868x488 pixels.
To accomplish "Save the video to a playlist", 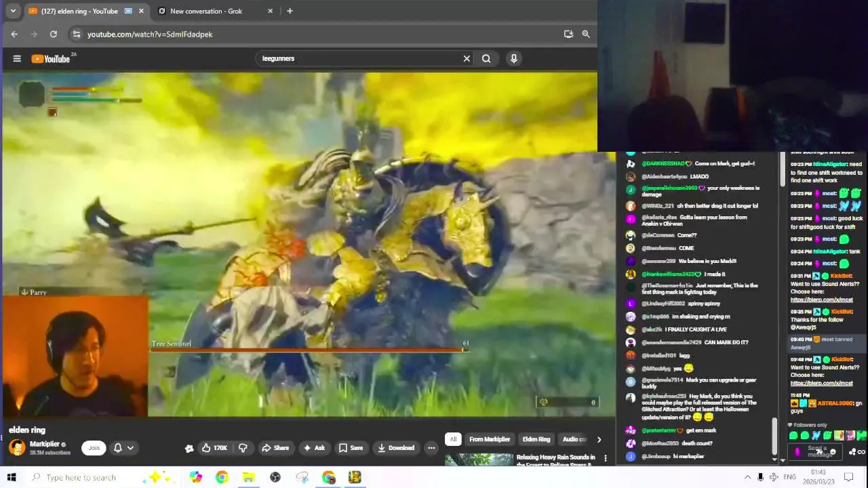I will coord(351,447).
